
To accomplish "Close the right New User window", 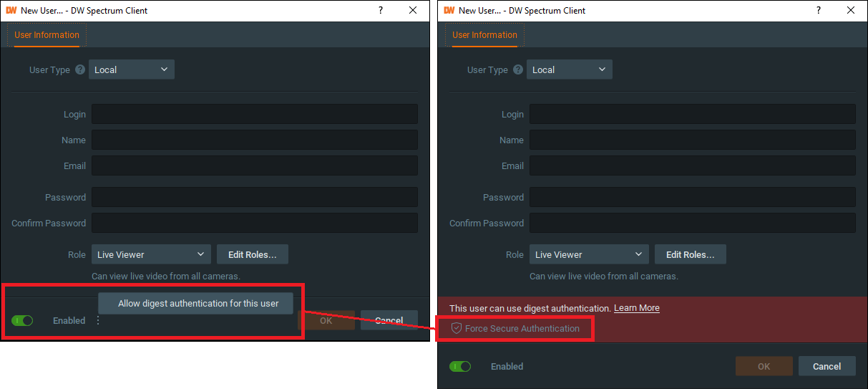I will pos(851,11).
